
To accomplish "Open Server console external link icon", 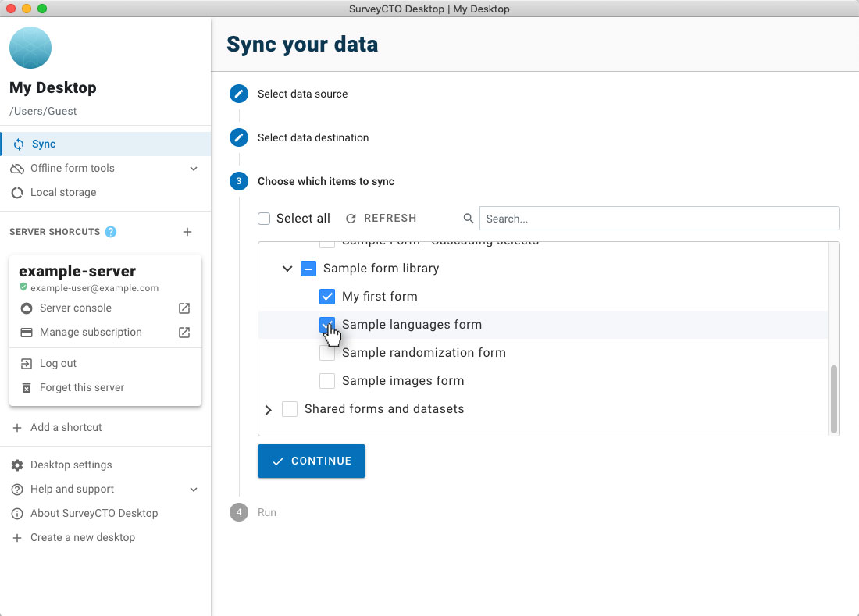I will (x=184, y=308).
